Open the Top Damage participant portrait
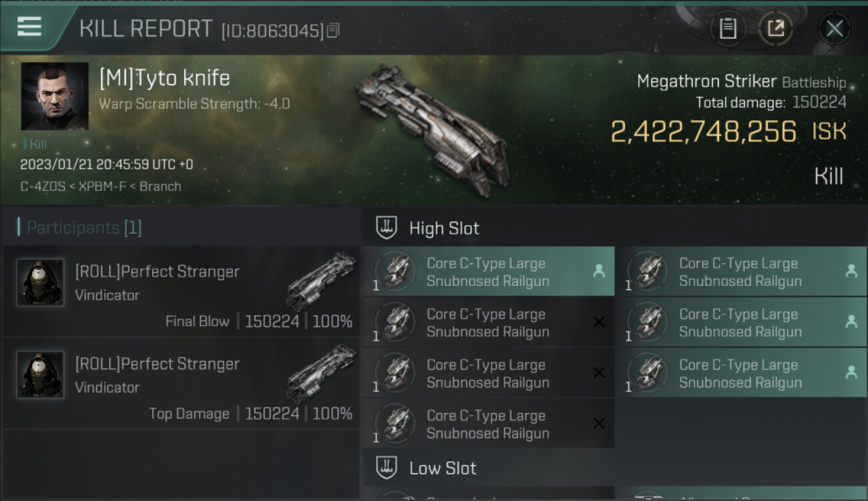Screen dimensions: 868x501 click(40, 375)
